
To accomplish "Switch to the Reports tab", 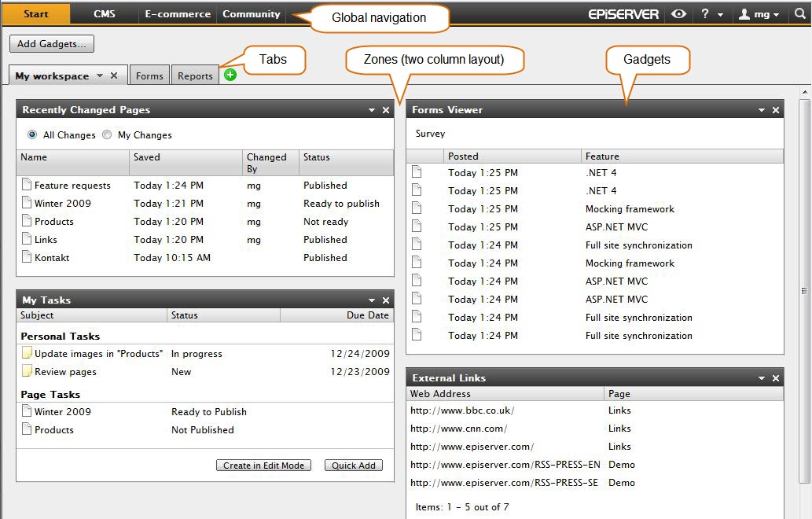I will click(x=194, y=75).
